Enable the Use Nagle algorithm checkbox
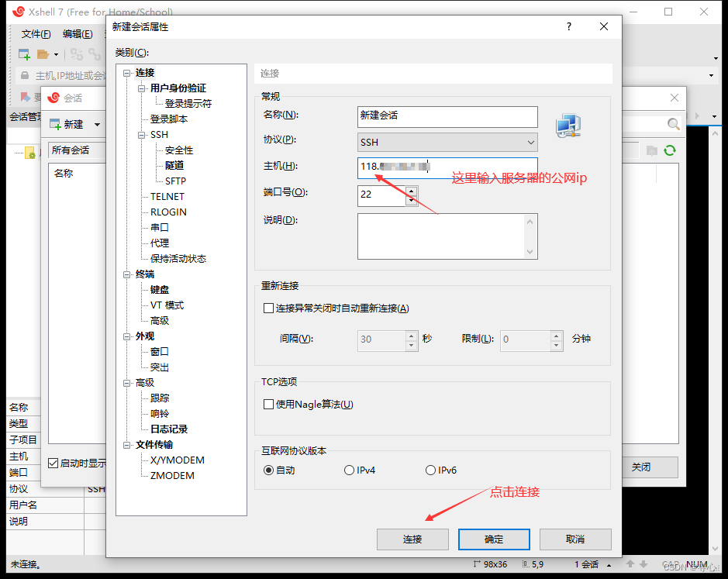The height and width of the screenshot is (579, 728). [268, 404]
